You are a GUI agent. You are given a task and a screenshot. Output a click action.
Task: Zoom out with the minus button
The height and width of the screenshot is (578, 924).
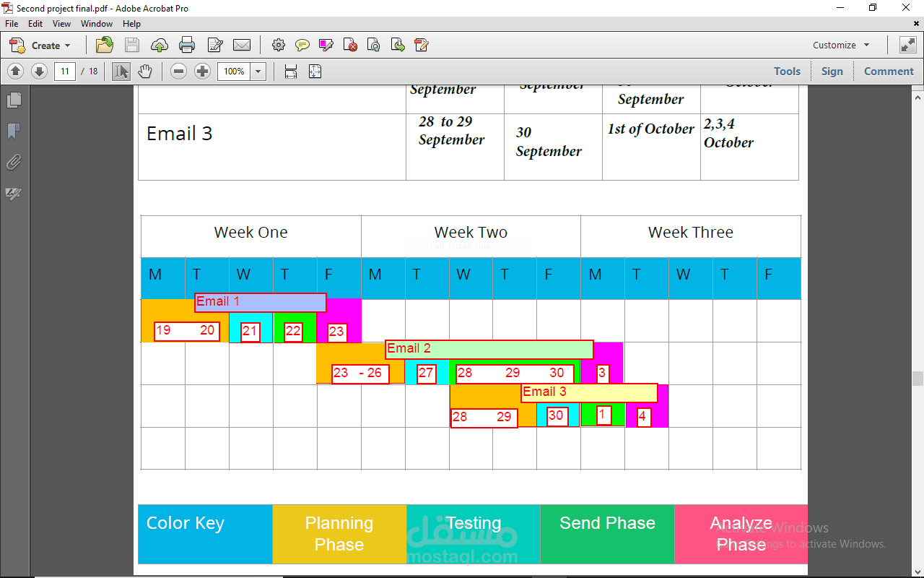(179, 71)
